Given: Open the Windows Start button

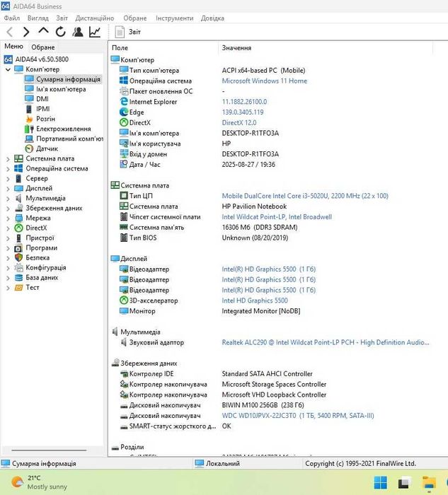Looking at the screenshot, I should tap(380, 482).
